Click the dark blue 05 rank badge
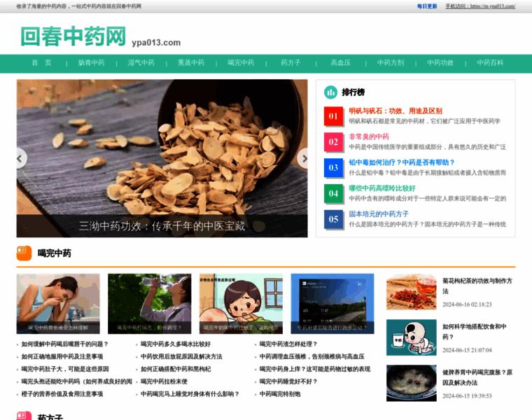 [333, 219]
